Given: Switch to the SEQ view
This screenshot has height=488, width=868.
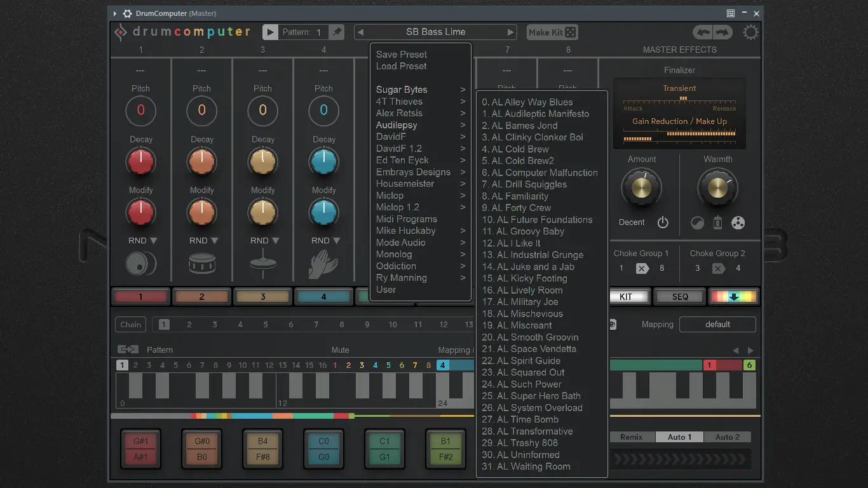Looking at the screenshot, I should tap(680, 297).
